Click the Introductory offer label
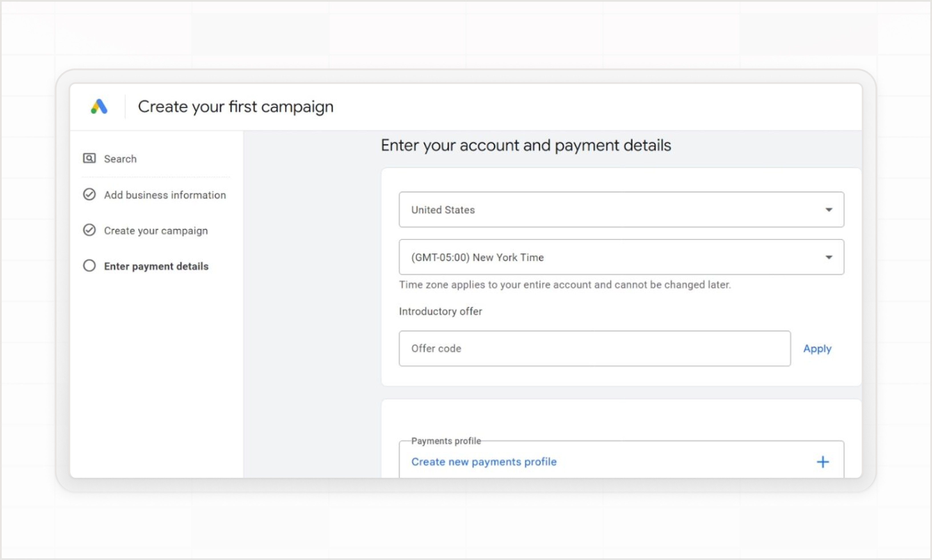 tap(441, 311)
